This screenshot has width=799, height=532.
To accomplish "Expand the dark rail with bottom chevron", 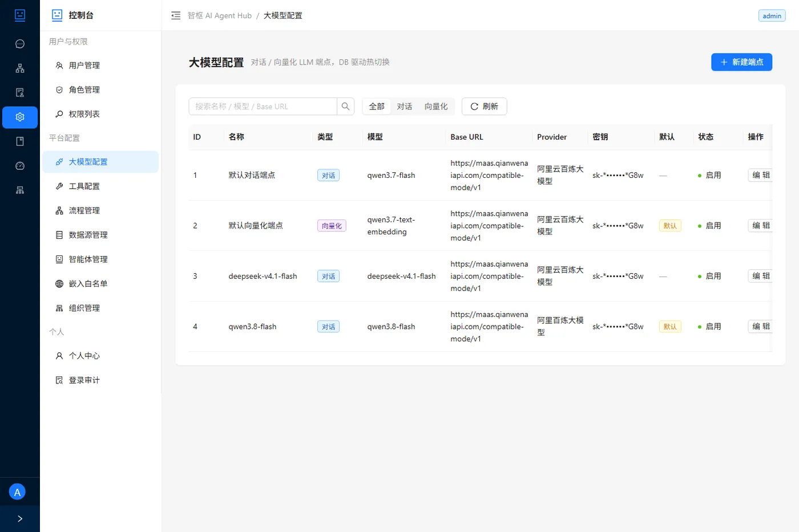I will 20,519.
